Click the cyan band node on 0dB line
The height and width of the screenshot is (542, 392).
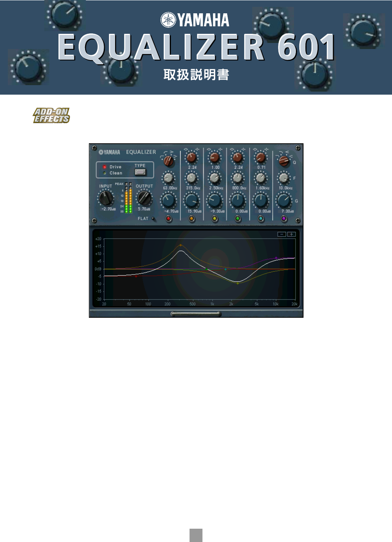[226, 269]
